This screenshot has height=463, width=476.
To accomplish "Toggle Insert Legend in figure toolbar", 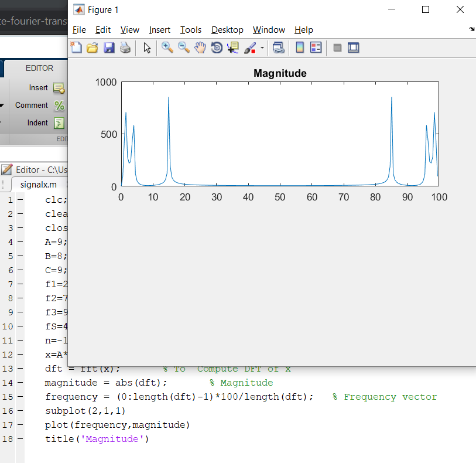I will coord(316,48).
